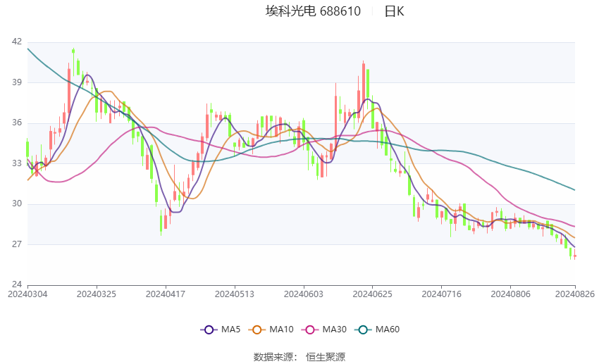Click the 24 price axis label
Image resolution: width=599 pixels, height=364 pixels.
pyautogui.click(x=17, y=284)
